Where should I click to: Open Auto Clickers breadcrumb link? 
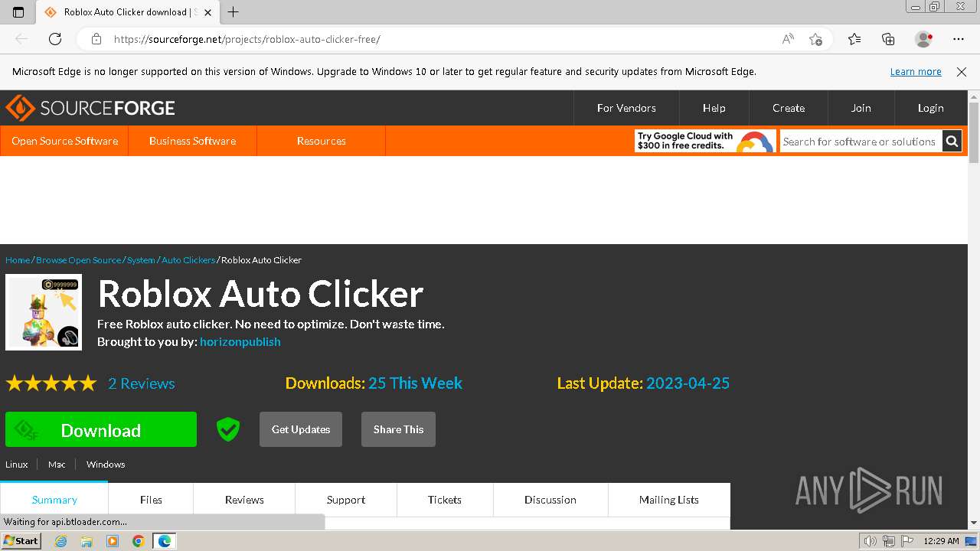point(188,260)
